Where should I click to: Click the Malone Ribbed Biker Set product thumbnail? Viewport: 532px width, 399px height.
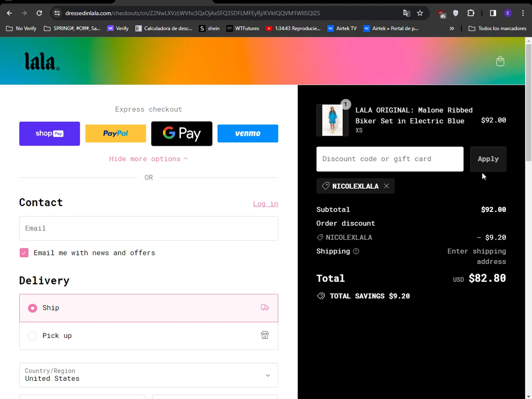click(332, 120)
